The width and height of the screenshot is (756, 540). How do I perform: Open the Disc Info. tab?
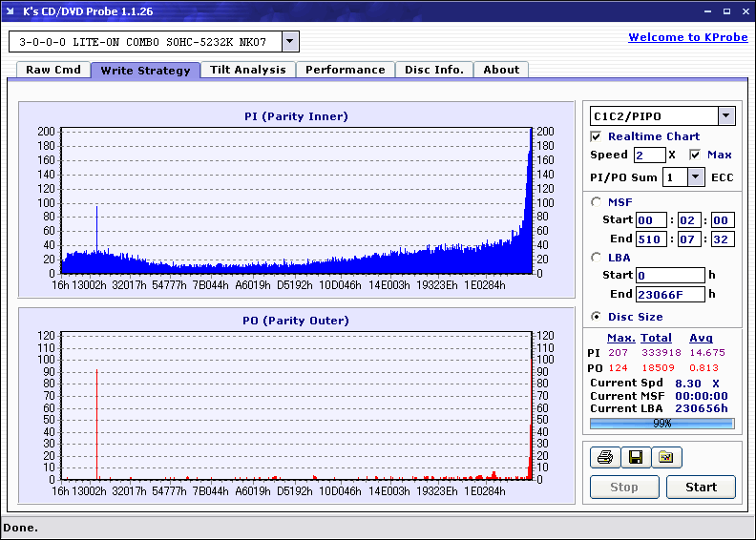[x=434, y=70]
